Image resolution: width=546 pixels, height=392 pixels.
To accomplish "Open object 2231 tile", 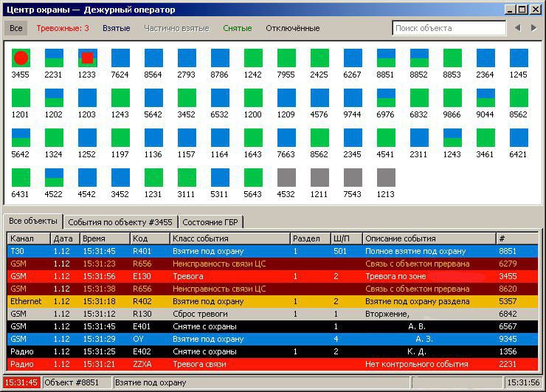I will [x=54, y=58].
